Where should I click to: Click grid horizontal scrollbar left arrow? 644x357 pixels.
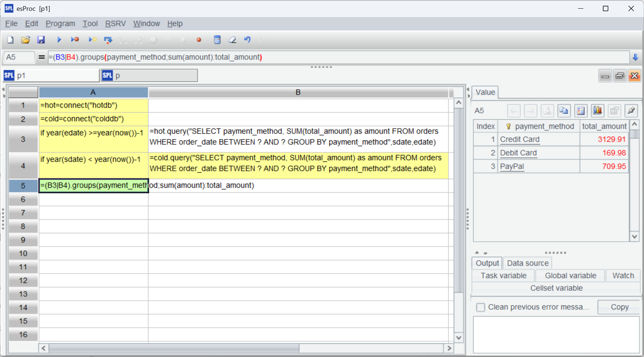coord(44,348)
